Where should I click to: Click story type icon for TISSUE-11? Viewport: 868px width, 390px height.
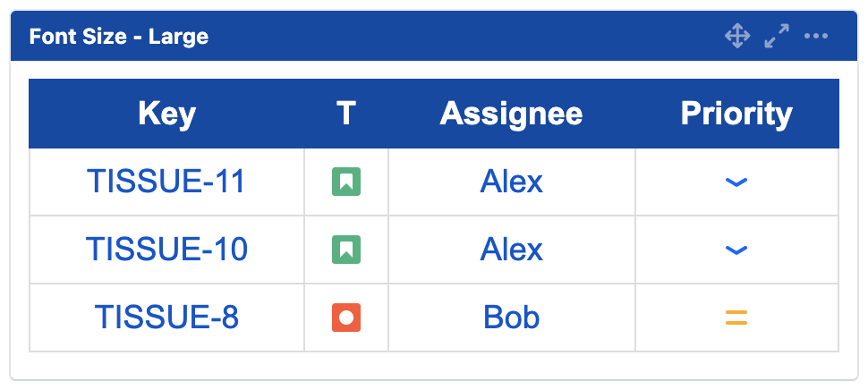(346, 182)
